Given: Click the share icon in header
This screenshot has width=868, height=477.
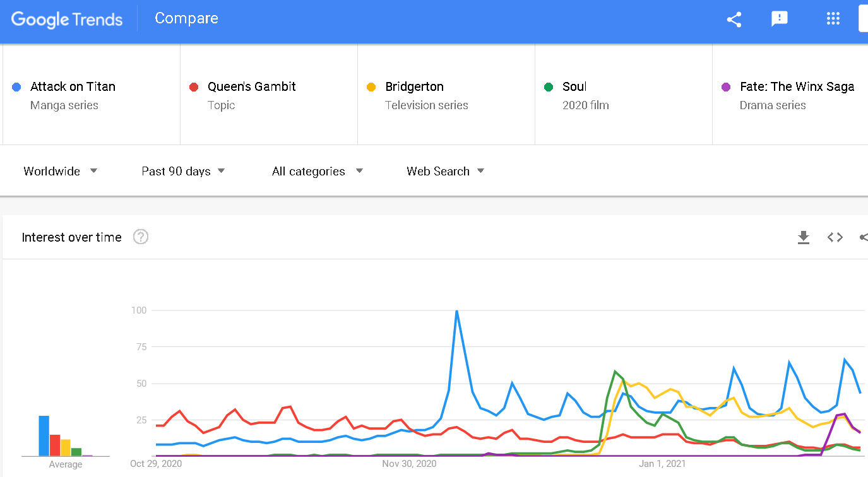Looking at the screenshot, I should (x=734, y=19).
